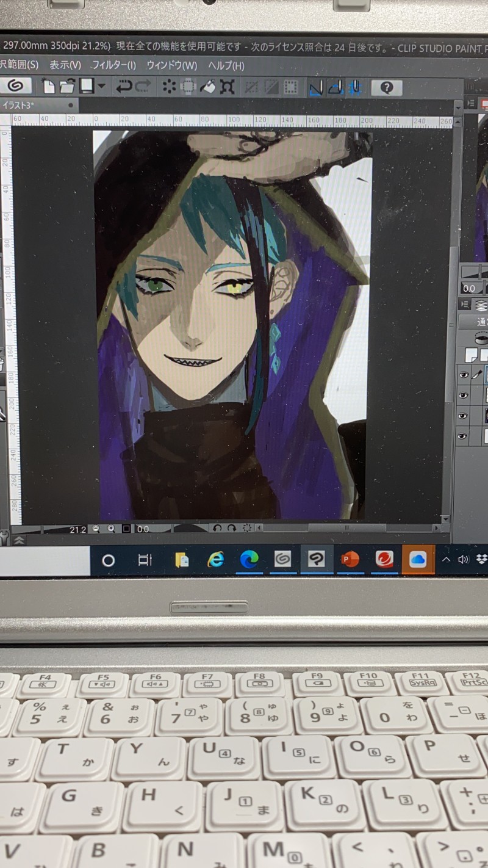Viewport: 488px width, 868px height.
Task: Open the layer blending mode dropdown 通常
Action: click(x=475, y=322)
